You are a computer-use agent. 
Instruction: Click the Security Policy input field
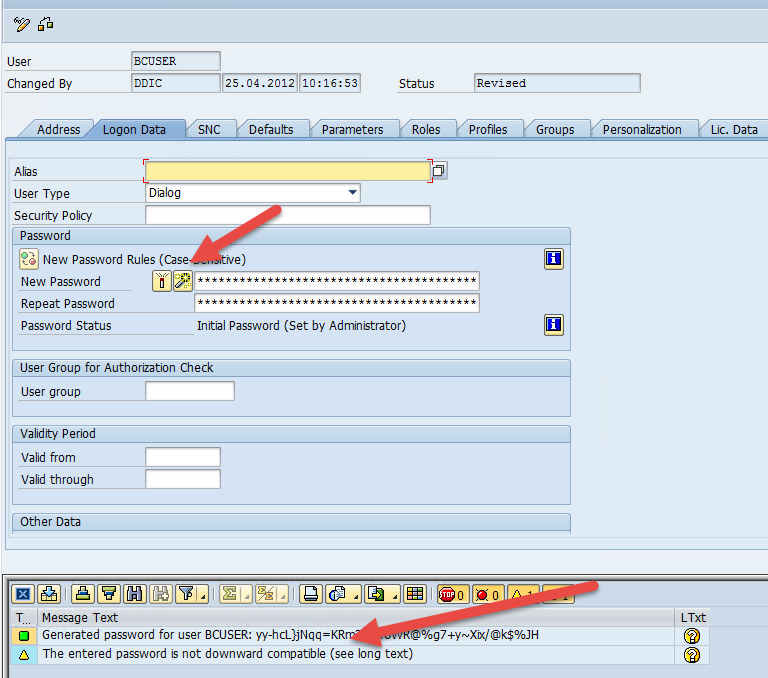point(287,215)
